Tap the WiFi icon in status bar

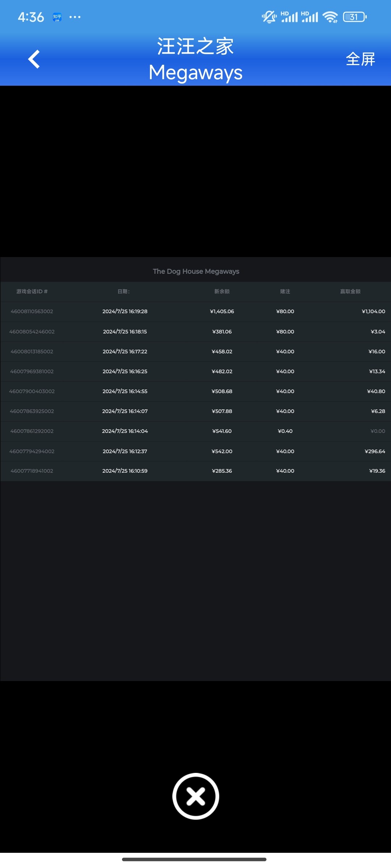point(330,17)
